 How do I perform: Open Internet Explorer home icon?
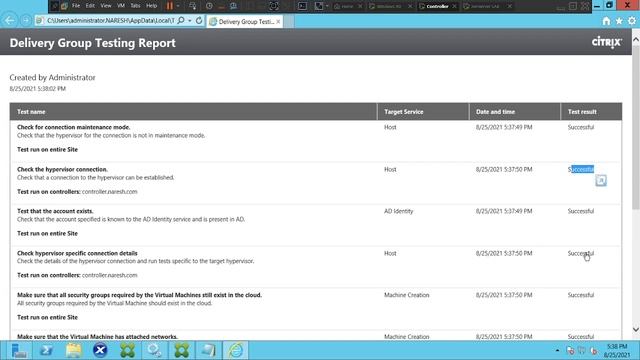point(606,21)
